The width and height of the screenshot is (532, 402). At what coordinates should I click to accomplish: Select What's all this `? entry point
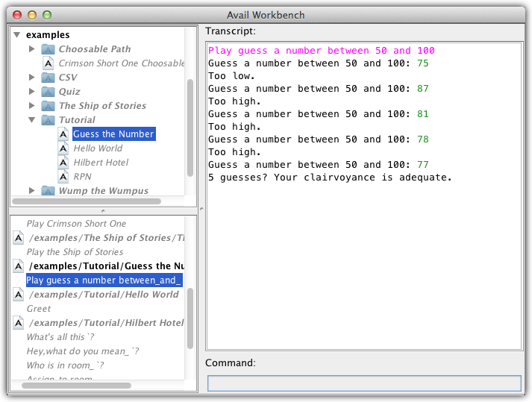click(60, 337)
